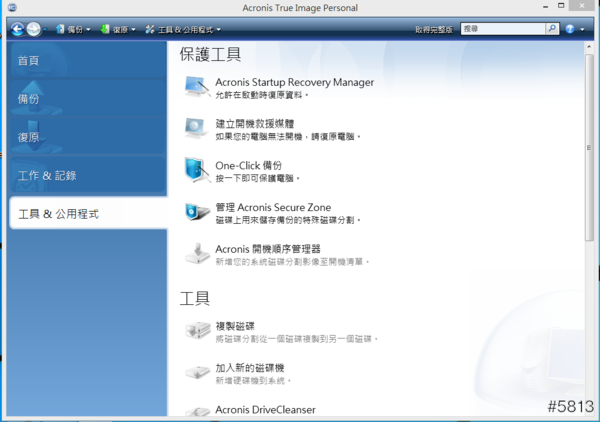Open 建立開機救援媒體 tool
Viewport: 600px width, 422px height.
click(x=255, y=124)
